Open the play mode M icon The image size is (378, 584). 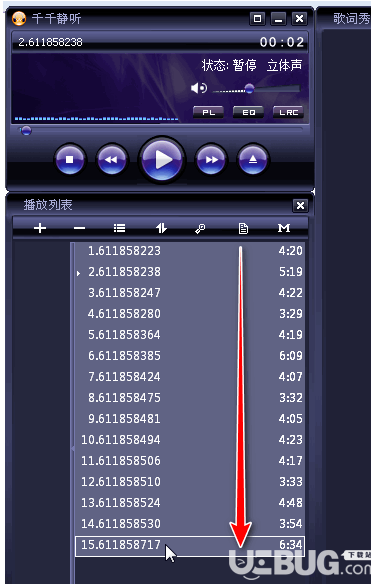(x=284, y=228)
